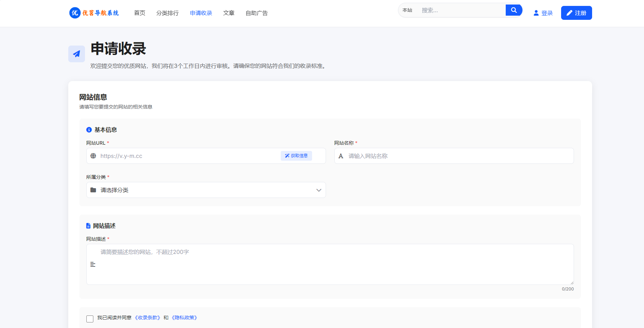Click the blue 注册 register button

[576, 13]
